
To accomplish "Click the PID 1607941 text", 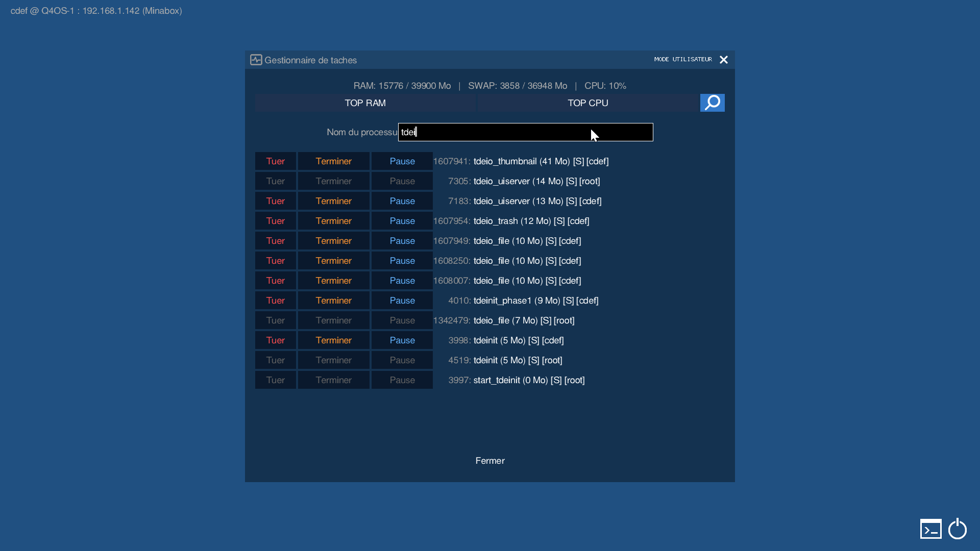I will point(451,161).
